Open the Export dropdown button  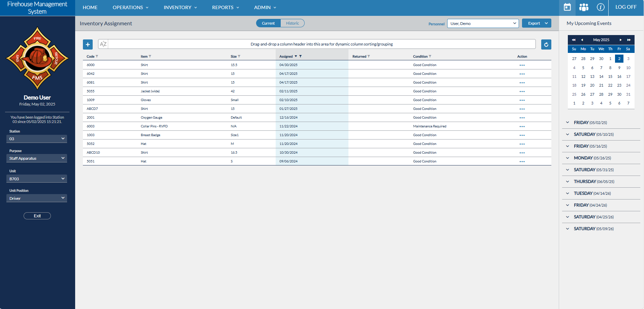[x=536, y=23]
